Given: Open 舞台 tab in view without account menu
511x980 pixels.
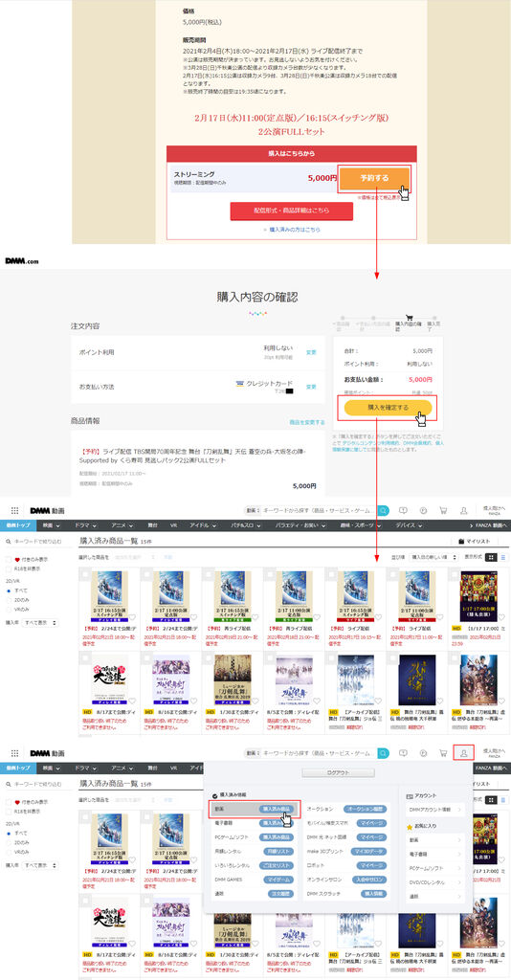Looking at the screenshot, I should click(x=152, y=525).
